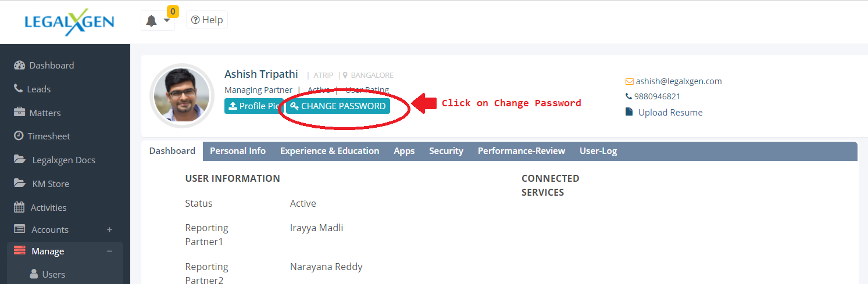Click the Upload Resume link

670,112
